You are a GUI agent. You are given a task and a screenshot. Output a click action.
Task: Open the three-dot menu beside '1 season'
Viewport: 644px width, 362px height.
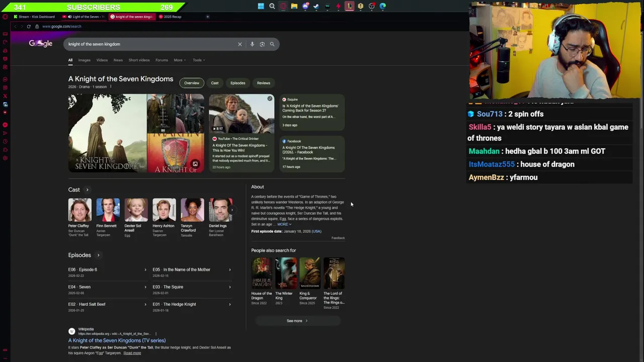click(x=111, y=86)
